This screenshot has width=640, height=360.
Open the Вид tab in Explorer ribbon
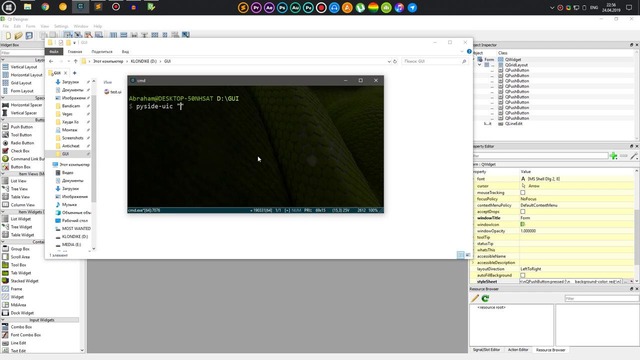pyautogui.click(x=125, y=52)
